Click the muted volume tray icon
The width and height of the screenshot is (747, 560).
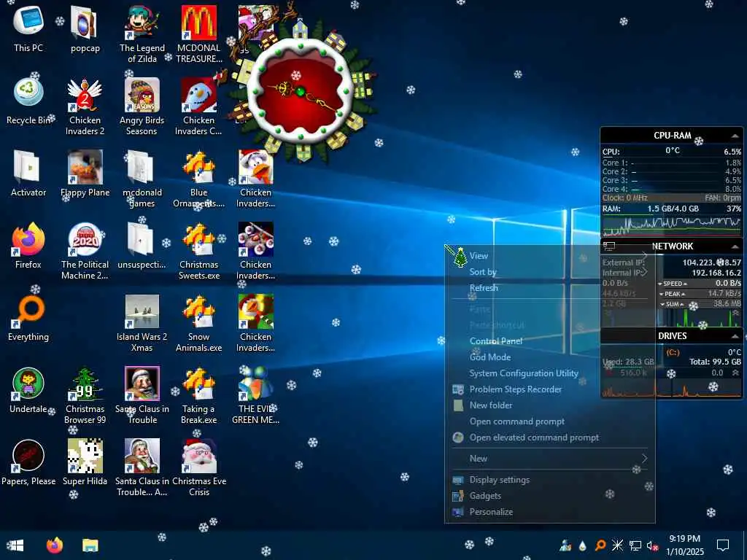click(x=652, y=545)
